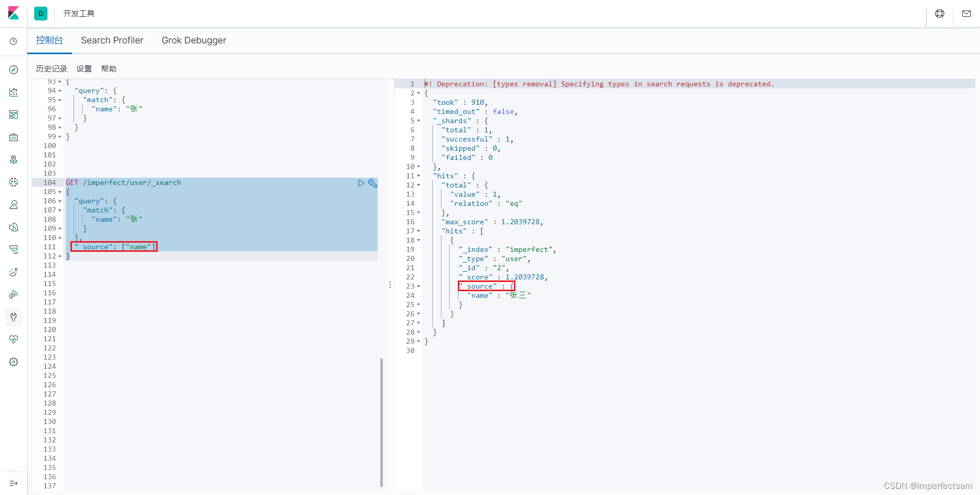The width and height of the screenshot is (980, 495).
Task: Click Deprecation warning line in output
Action: [599, 84]
